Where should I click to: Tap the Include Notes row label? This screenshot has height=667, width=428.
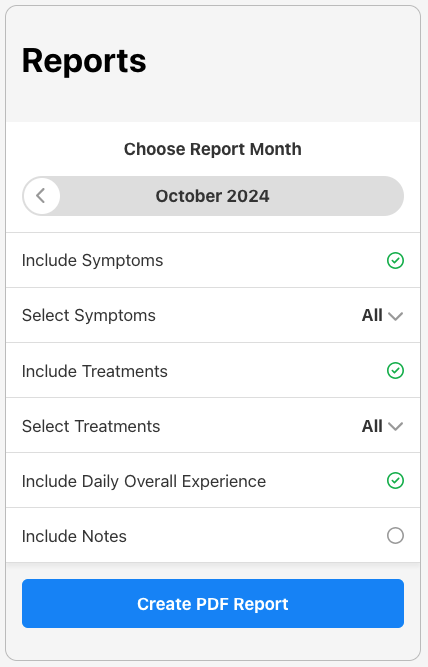click(74, 536)
